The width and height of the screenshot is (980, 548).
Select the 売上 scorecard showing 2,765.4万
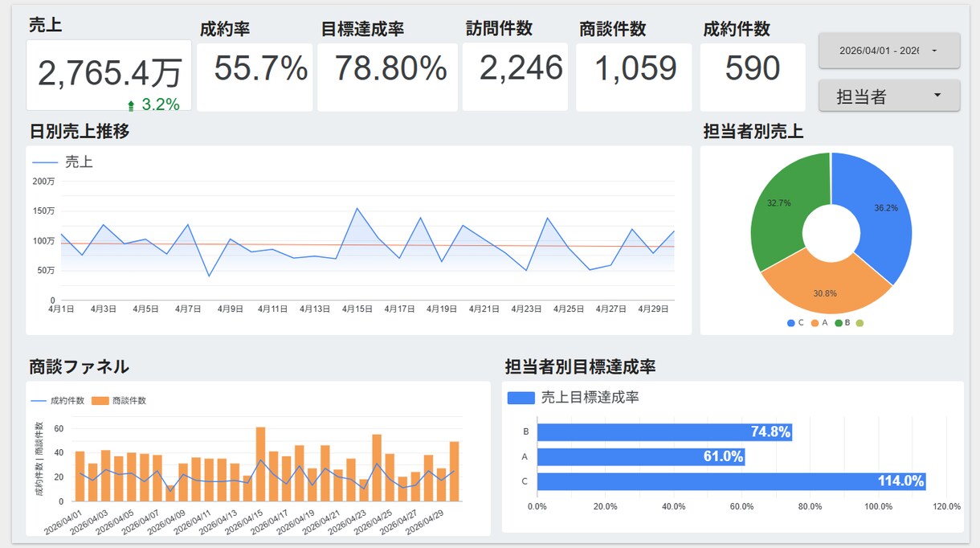click(109, 75)
